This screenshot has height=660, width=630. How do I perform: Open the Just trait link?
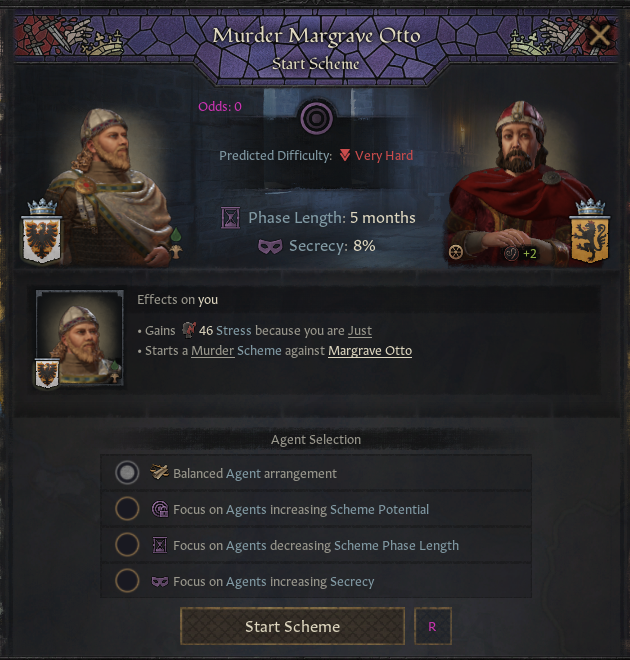360,331
